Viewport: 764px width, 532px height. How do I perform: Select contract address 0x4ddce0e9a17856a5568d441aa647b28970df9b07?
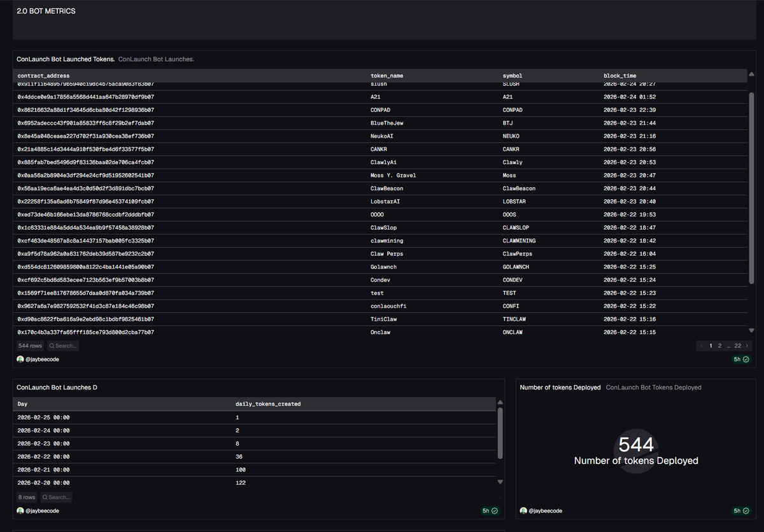point(85,97)
